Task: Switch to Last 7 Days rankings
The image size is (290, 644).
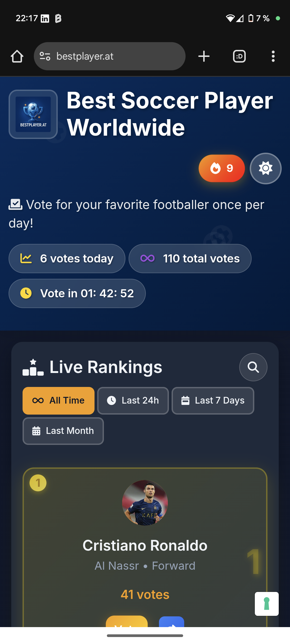Action: click(213, 401)
